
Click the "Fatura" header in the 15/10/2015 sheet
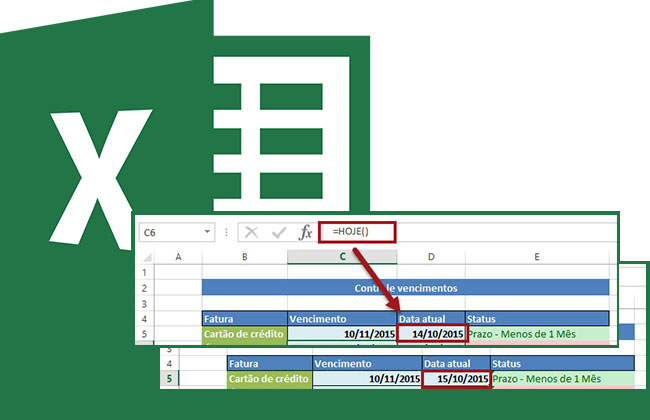[269, 364]
